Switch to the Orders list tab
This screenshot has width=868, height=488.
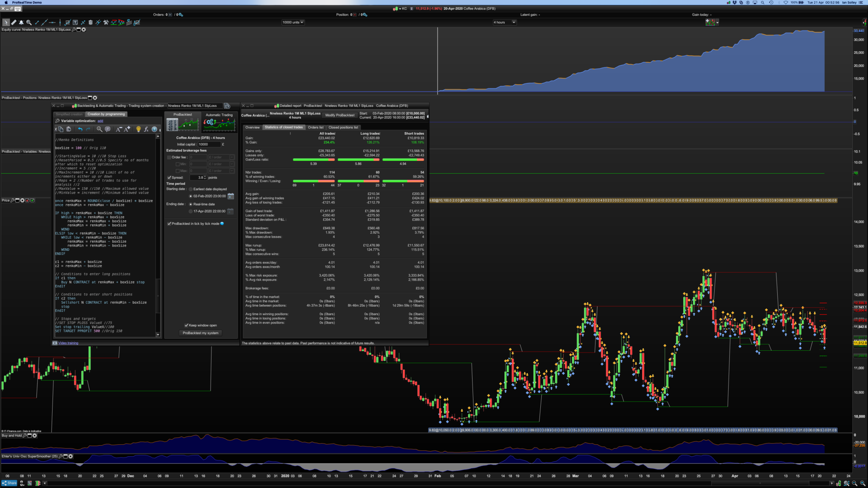click(x=315, y=128)
